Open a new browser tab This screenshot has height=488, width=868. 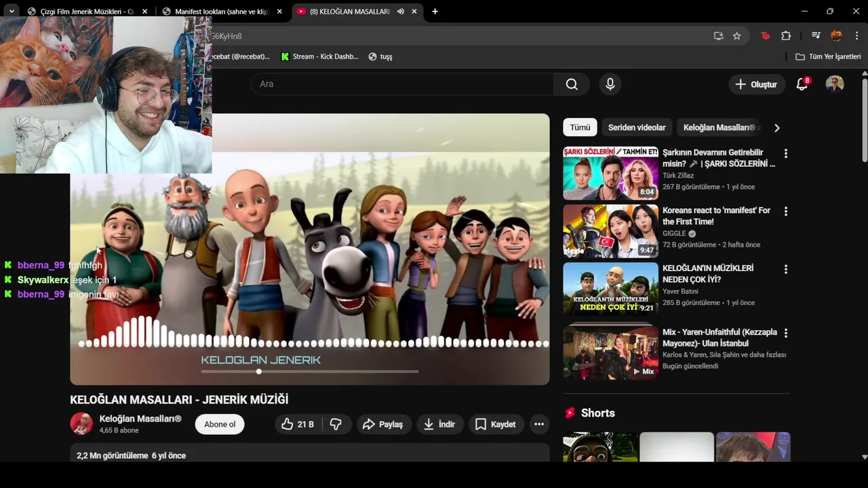(x=435, y=12)
